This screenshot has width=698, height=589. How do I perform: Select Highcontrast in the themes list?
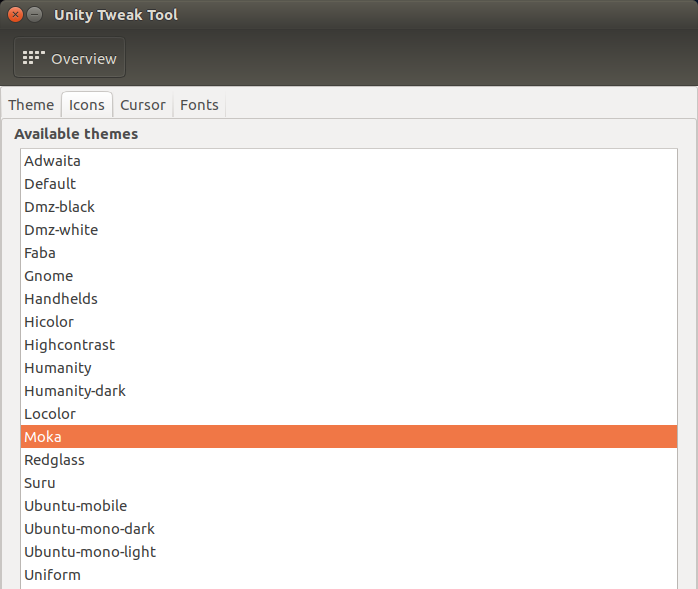[70, 345]
